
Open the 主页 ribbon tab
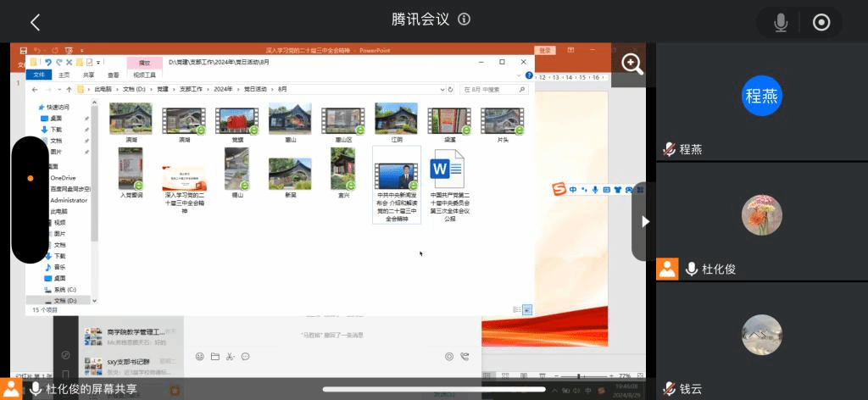pos(64,75)
